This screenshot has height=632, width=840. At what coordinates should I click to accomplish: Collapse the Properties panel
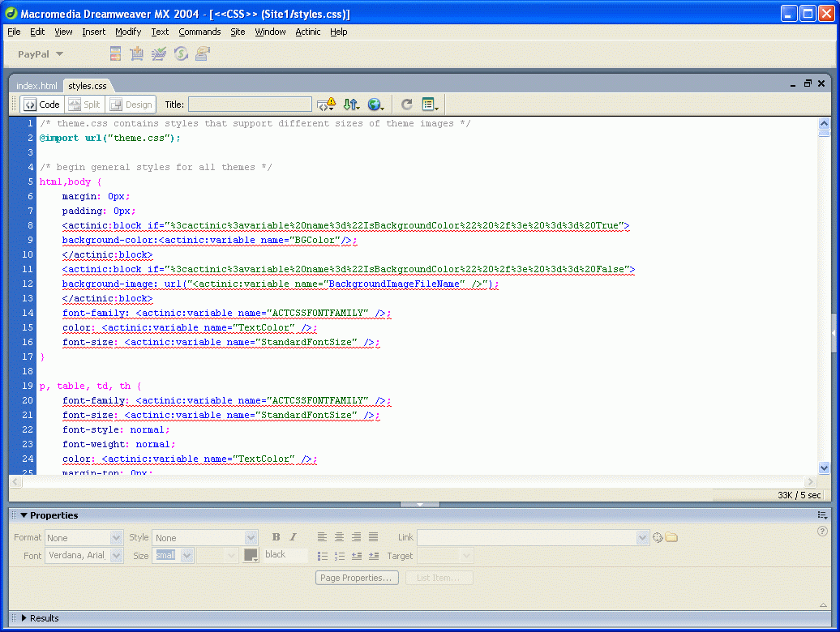(24, 515)
